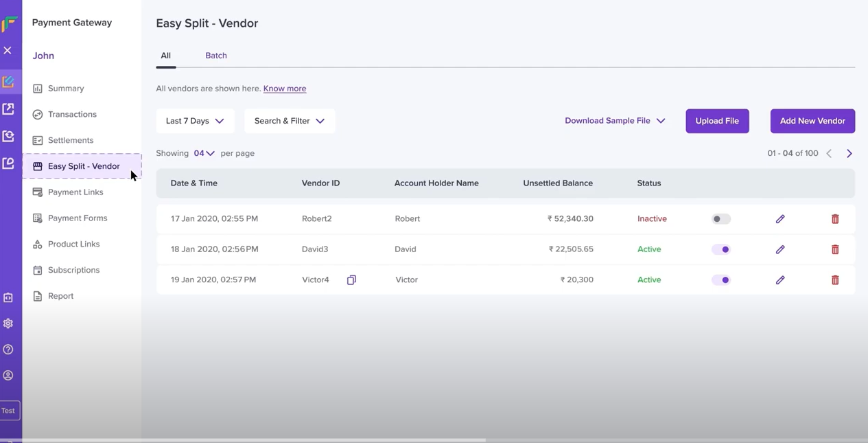Edit vendor Victor4 with pencil icon

780,280
